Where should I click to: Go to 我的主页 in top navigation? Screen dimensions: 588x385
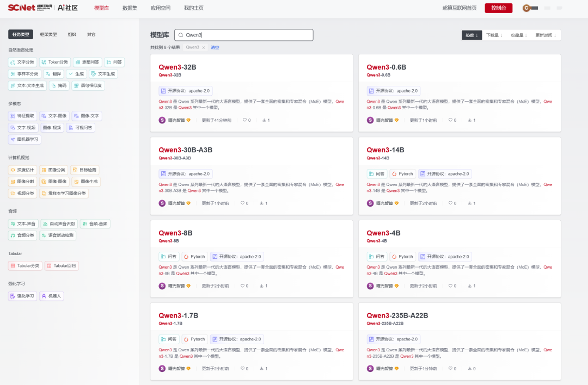point(193,8)
